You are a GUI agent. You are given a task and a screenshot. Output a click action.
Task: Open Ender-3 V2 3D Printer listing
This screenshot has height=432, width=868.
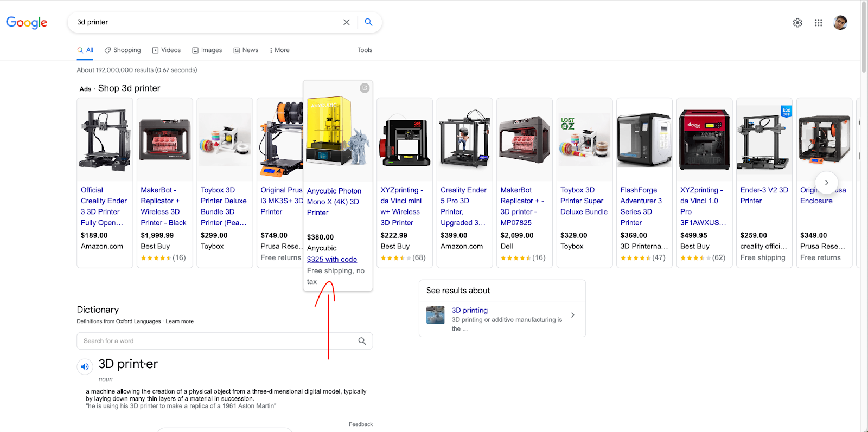click(764, 196)
